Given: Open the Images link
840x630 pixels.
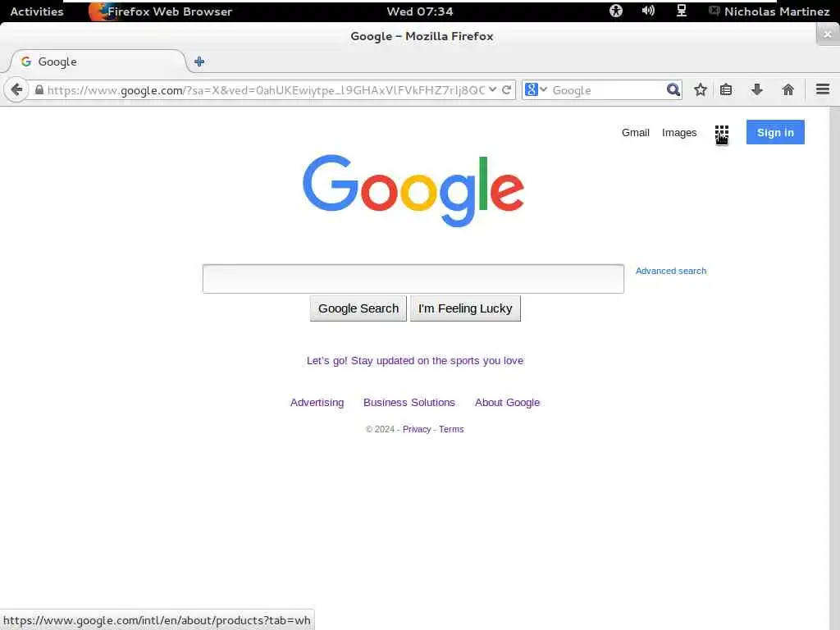Looking at the screenshot, I should click(678, 132).
